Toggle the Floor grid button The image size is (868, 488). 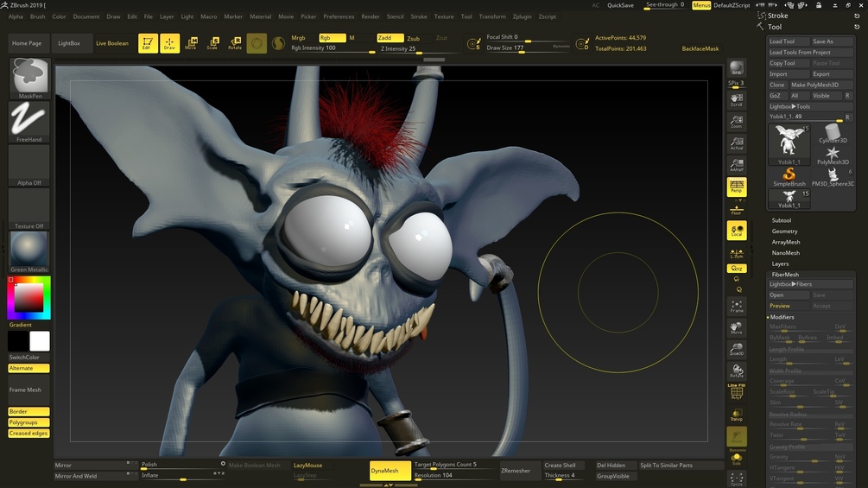737,210
